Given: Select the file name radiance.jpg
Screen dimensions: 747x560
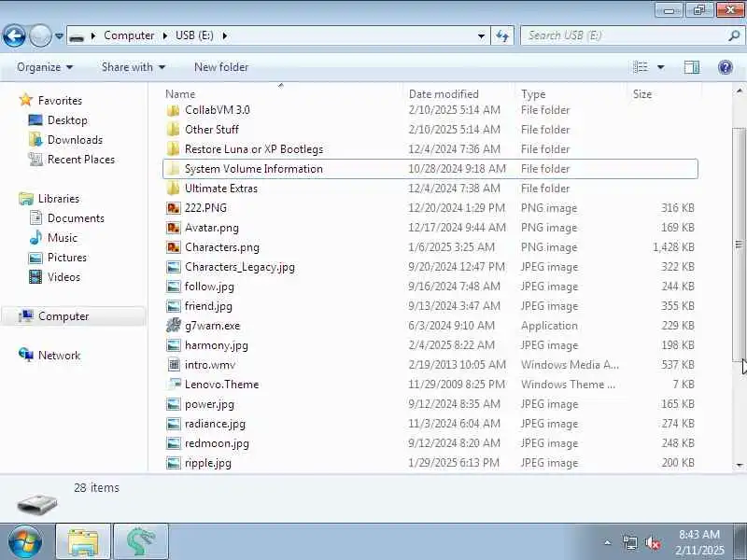Looking at the screenshot, I should pos(216,424).
